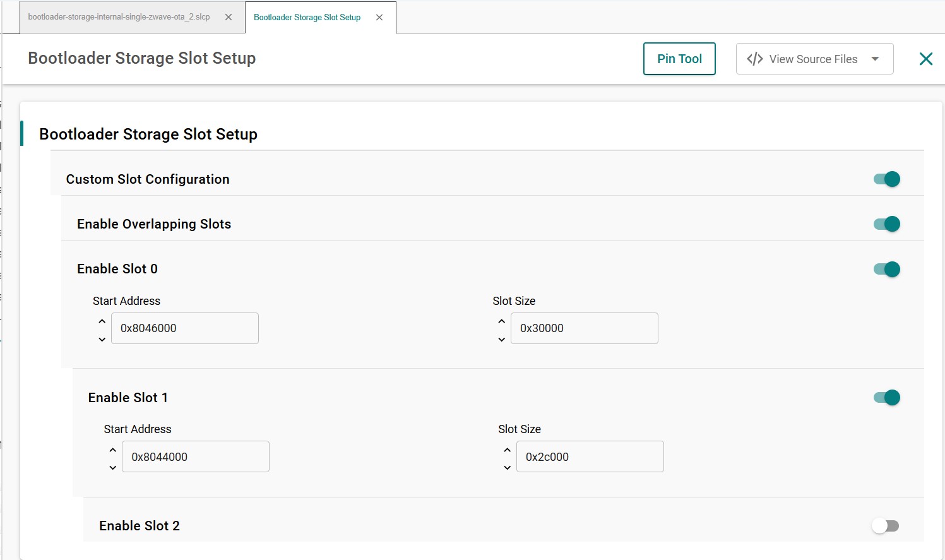Disable Enable Overlapping Slots switch
This screenshot has width=945, height=560.
click(887, 224)
